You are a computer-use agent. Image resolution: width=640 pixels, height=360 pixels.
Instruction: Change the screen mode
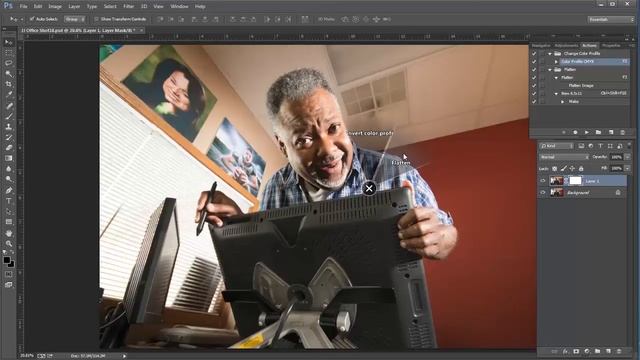point(8,285)
